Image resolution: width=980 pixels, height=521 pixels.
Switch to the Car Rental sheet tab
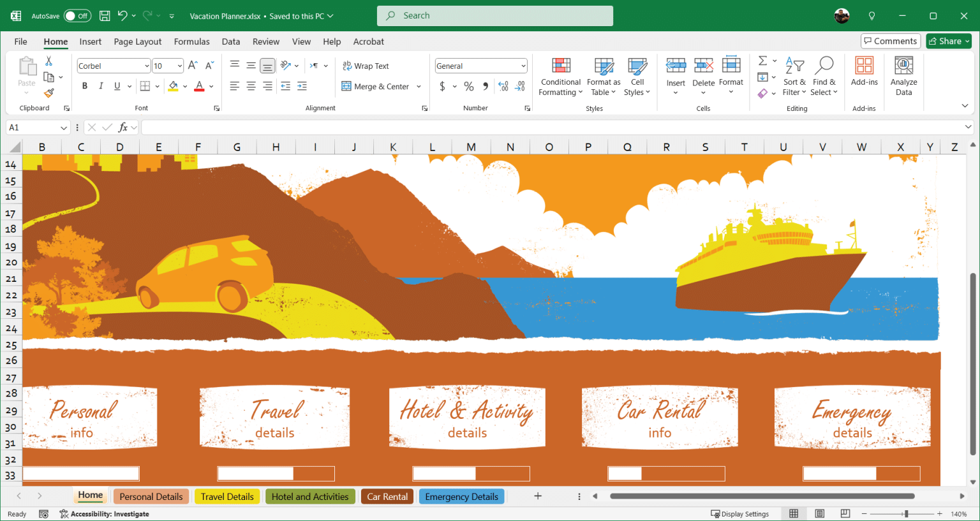point(387,496)
